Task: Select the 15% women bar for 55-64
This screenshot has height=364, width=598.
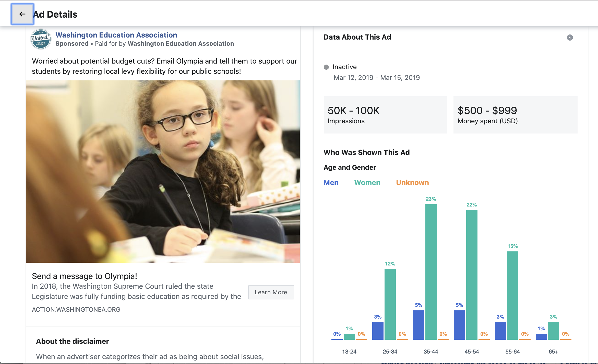Action: pos(512,295)
